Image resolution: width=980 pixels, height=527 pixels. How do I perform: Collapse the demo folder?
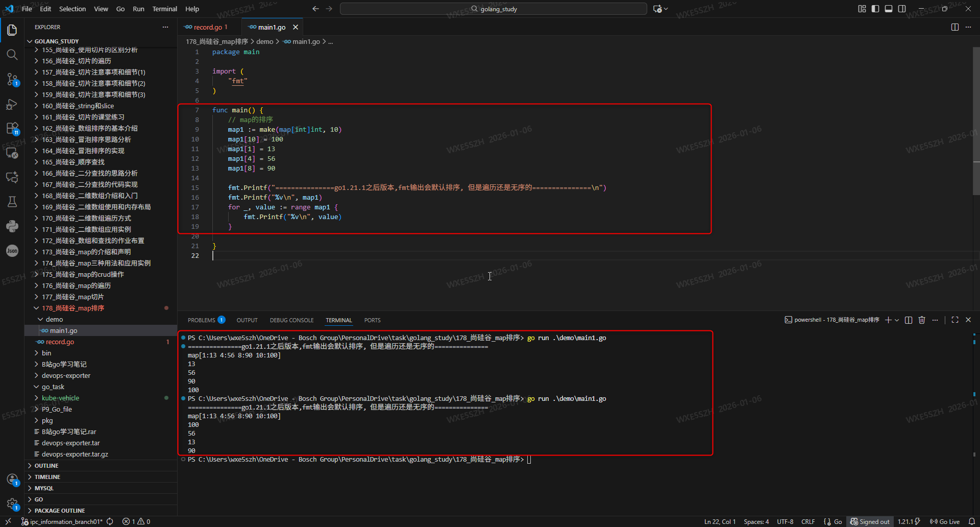[101, 319]
